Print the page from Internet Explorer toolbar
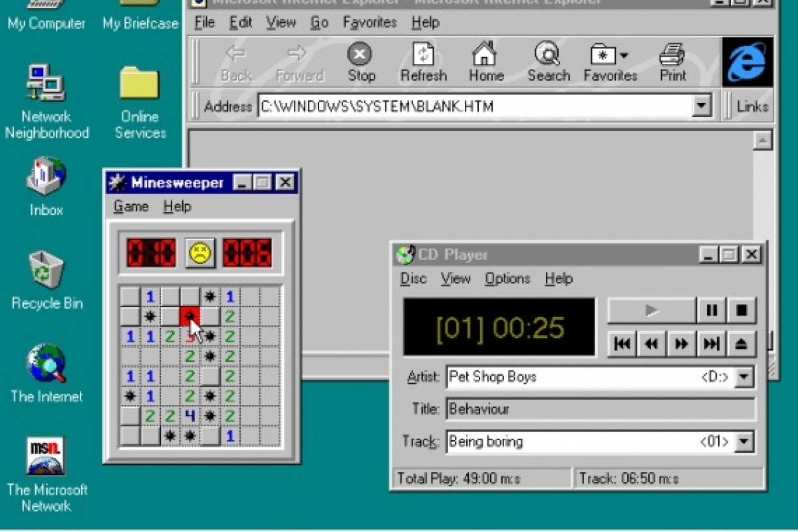 (672, 62)
